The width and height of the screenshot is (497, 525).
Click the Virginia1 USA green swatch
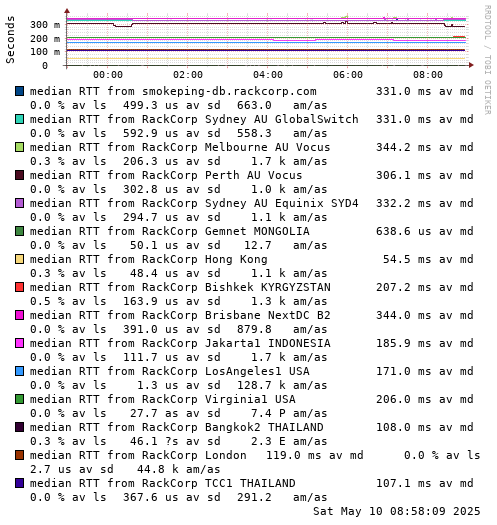point(19,399)
